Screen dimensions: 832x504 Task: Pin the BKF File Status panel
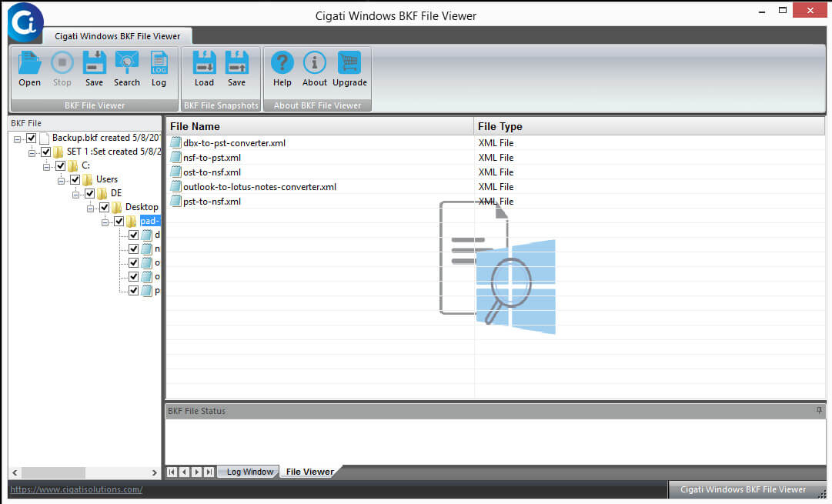click(819, 411)
